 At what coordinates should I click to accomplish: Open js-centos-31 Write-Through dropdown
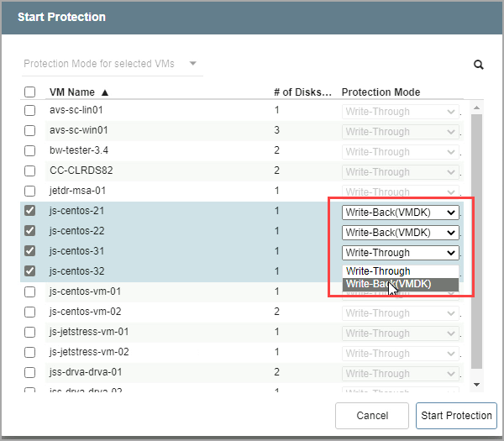click(401, 253)
